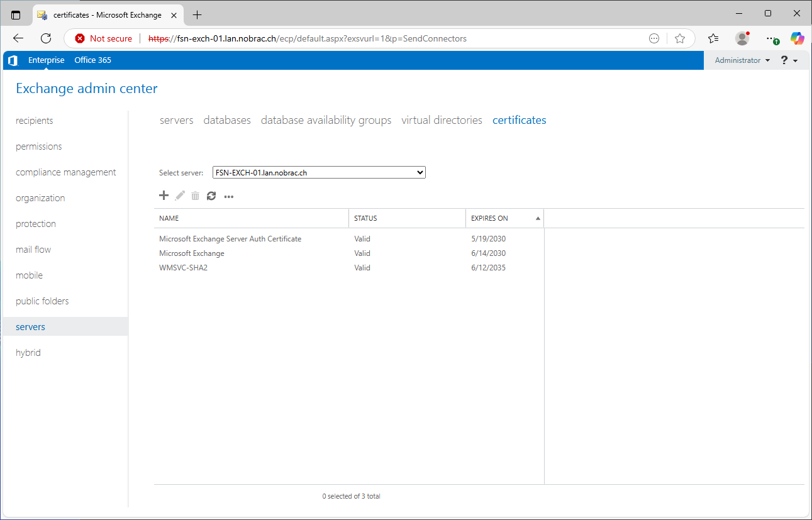Click the Exchange admin center title

pos(87,89)
